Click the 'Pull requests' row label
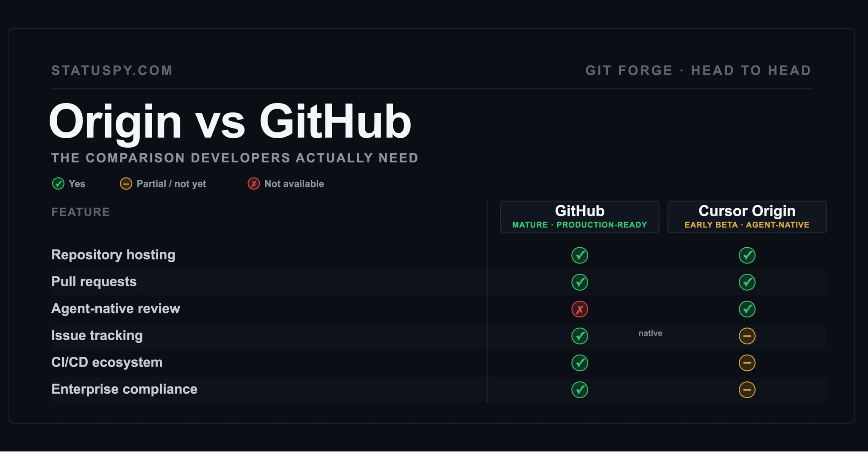Viewport: 868px width, 456px height. (x=94, y=282)
